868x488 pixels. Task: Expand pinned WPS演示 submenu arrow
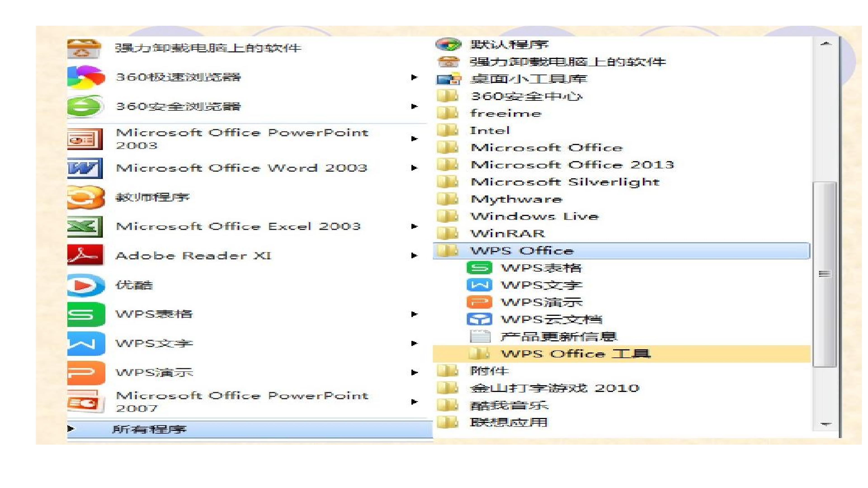point(415,373)
